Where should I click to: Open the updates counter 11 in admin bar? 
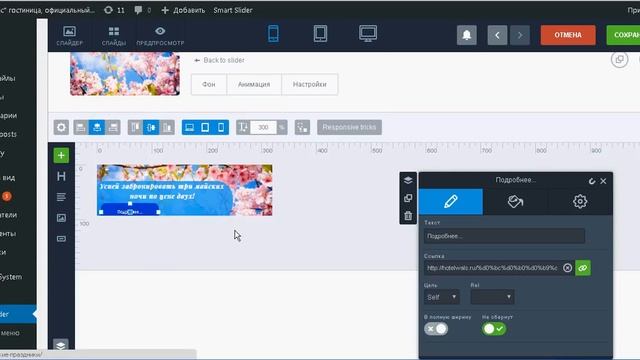(x=114, y=10)
